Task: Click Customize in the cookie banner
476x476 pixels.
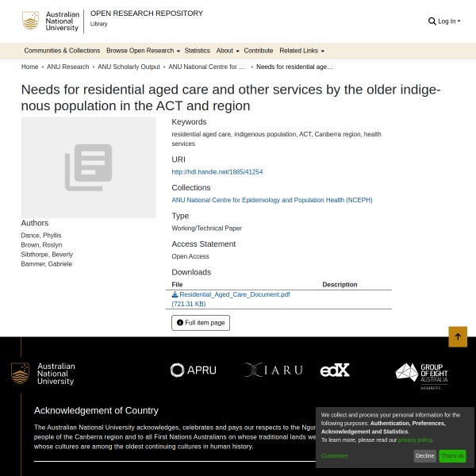Action: 334,456
